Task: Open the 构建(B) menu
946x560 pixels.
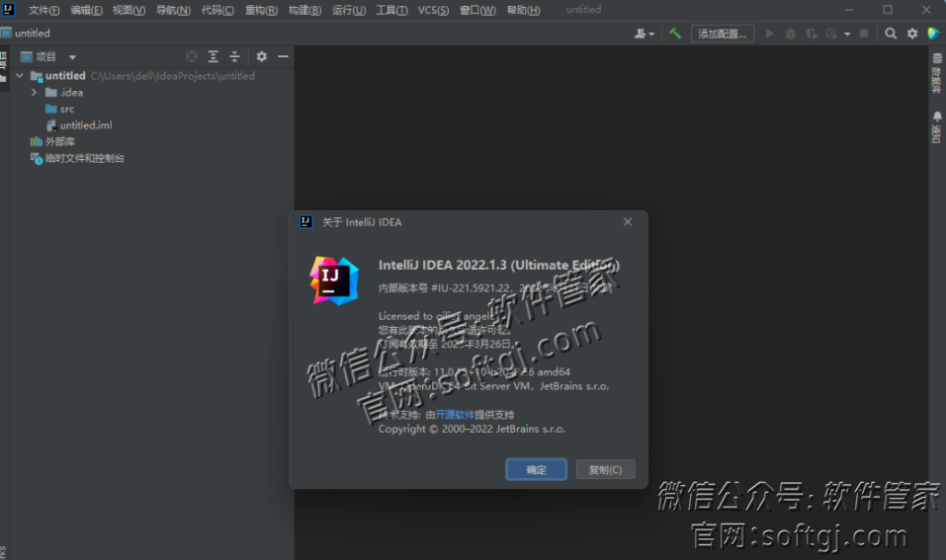Action: [304, 10]
